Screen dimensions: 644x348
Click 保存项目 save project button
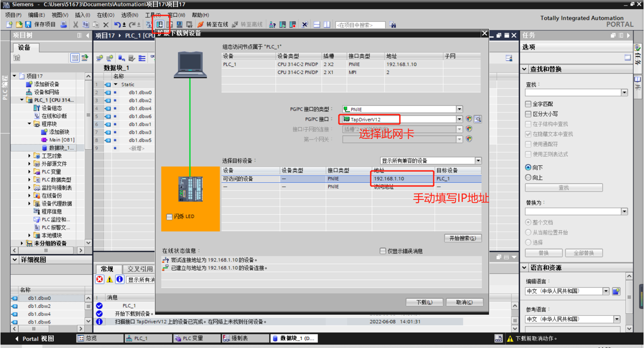[41, 24]
